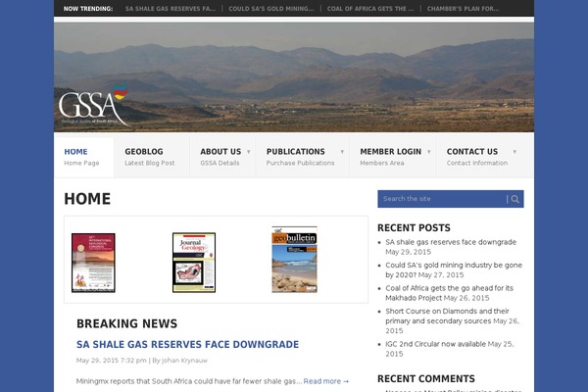Open recent post 'Could SA's gold mining industry be gone by 2020?'
This screenshot has width=588, height=392.
pyautogui.click(x=454, y=270)
